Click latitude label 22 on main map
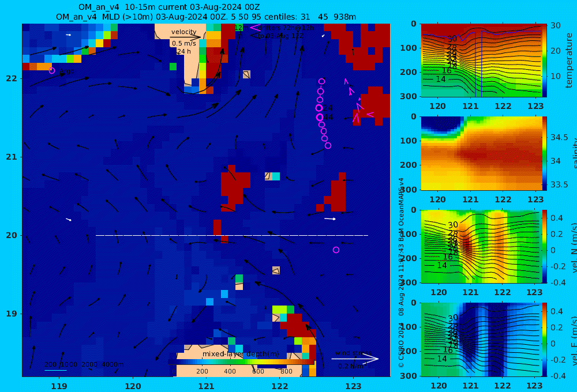 [x=12, y=78]
